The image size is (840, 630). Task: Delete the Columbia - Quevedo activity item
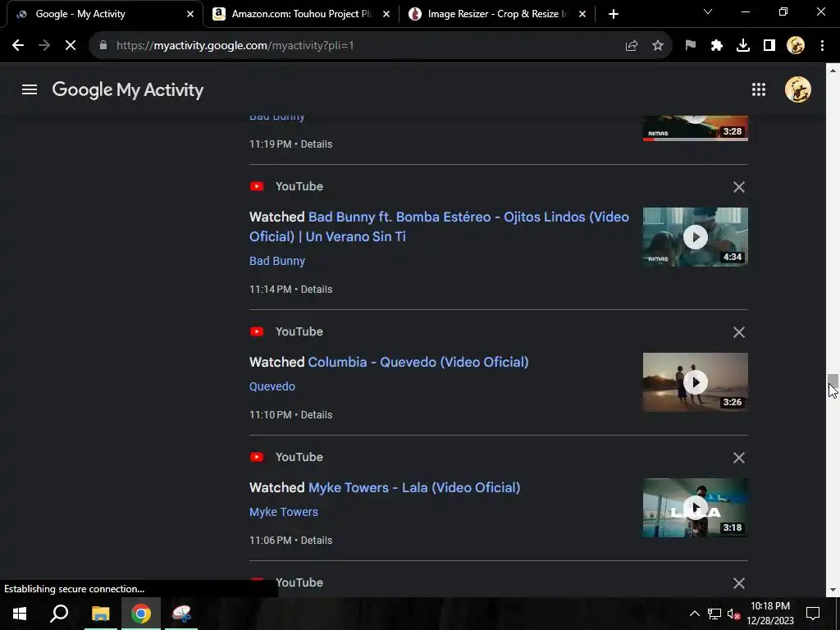(739, 332)
